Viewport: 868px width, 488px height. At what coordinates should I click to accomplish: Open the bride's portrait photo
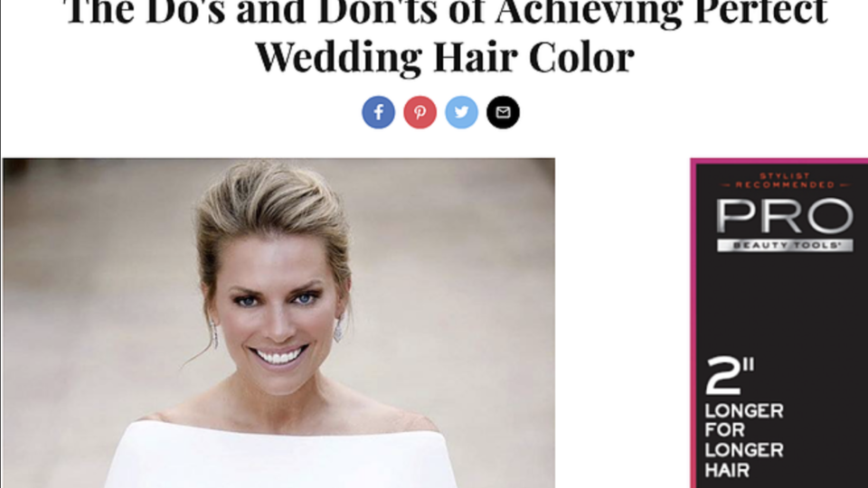point(278,324)
